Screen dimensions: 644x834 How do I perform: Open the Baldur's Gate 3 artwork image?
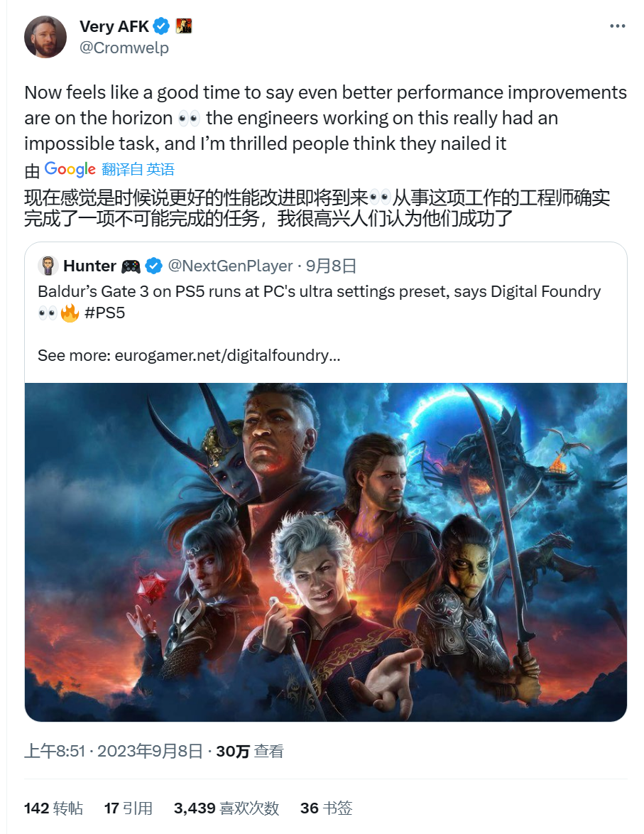click(325, 552)
